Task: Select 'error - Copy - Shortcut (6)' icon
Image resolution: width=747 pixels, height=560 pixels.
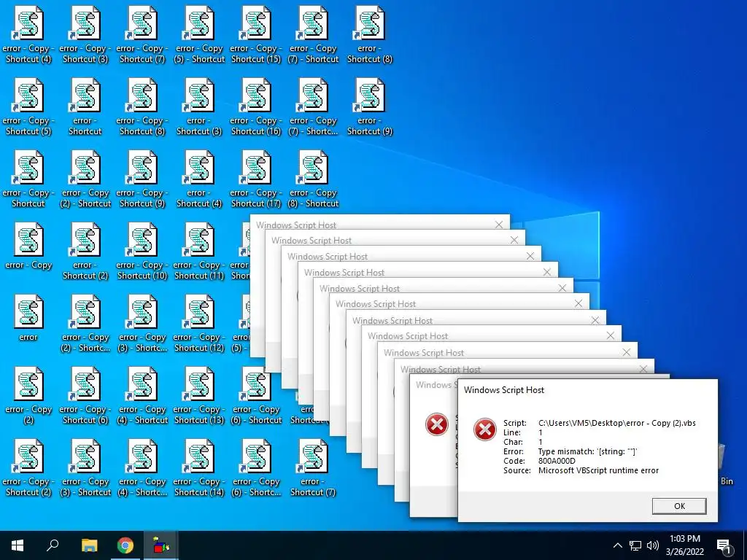Action: 85,397
